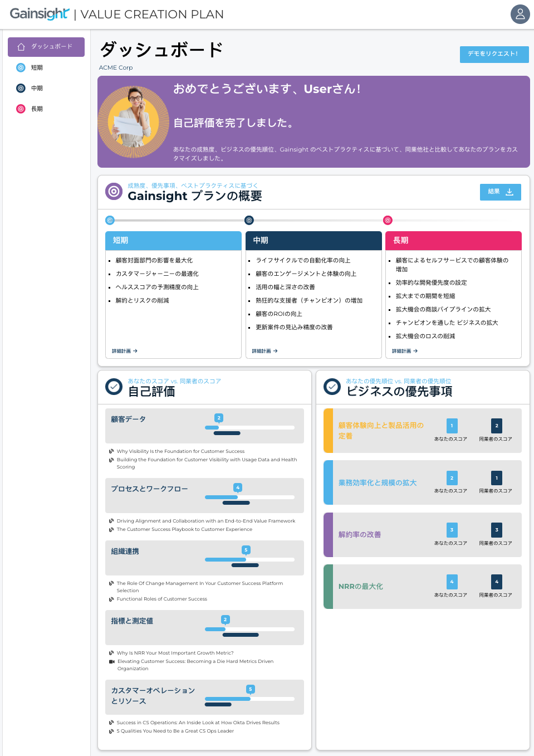This screenshot has width=534, height=756.
Task: Click the checkmark icon beside ビジネスの優先事項
Action: [x=332, y=387]
